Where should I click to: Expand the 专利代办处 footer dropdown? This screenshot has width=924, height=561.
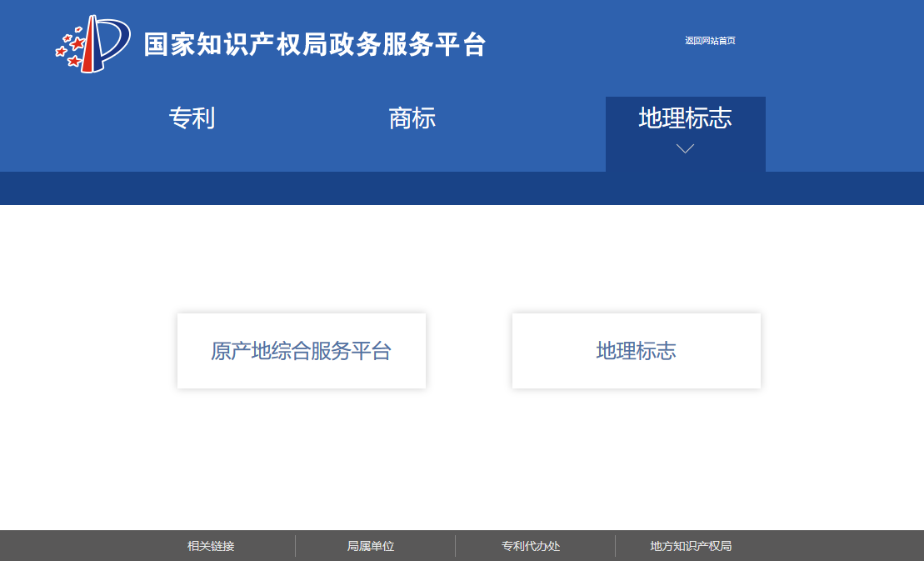(531, 546)
